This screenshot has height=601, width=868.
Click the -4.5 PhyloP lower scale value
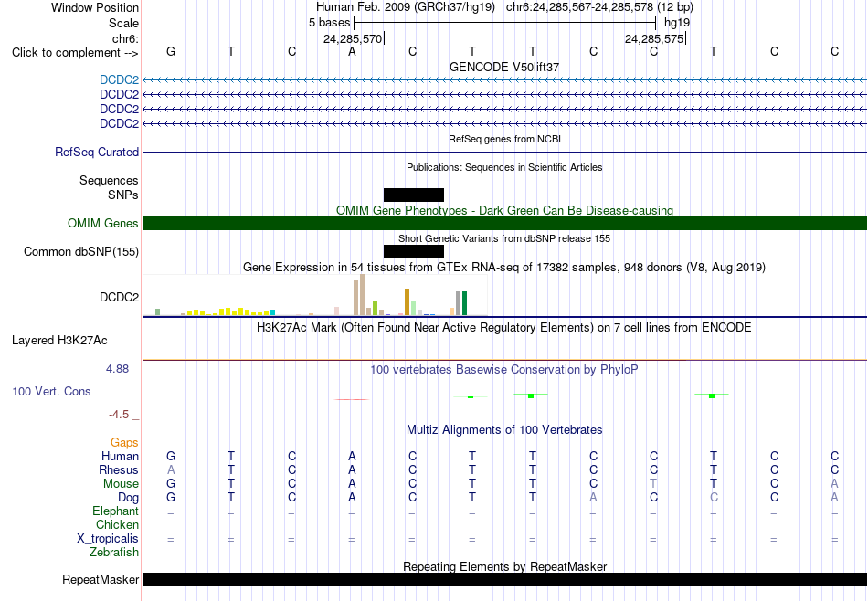pos(119,415)
